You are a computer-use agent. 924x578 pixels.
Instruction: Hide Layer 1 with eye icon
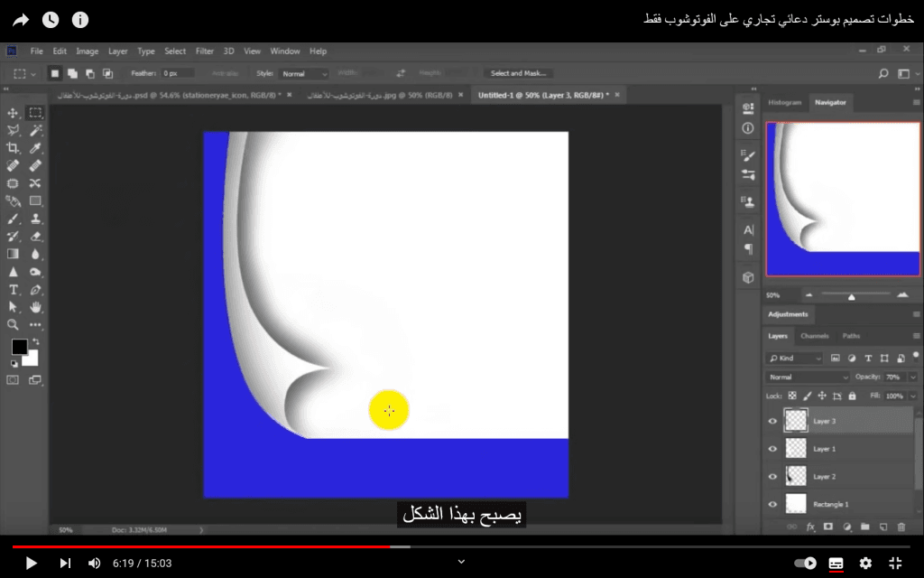pyautogui.click(x=772, y=449)
